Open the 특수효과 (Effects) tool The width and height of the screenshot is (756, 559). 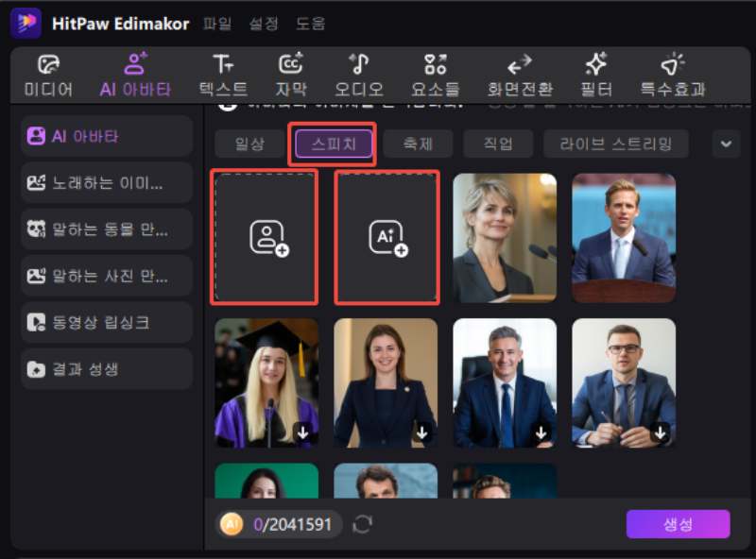pos(673,76)
